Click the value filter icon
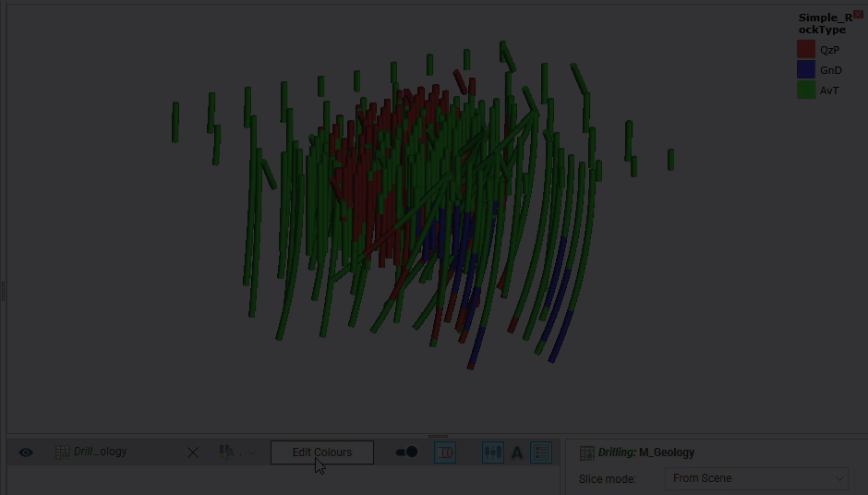Screen dimensions: 868x495 pos(492,453)
